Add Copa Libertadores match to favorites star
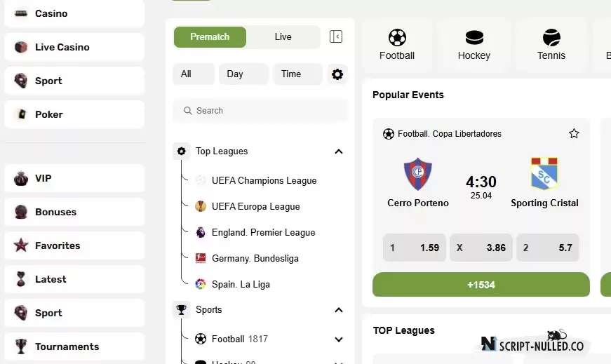The height and width of the screenshot is (364, 611). pos(574,134)
